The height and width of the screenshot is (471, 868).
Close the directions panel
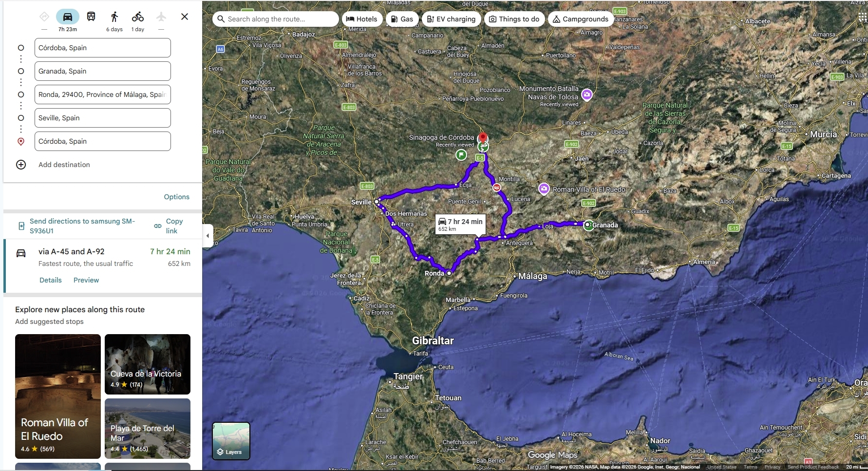[185, 17]
